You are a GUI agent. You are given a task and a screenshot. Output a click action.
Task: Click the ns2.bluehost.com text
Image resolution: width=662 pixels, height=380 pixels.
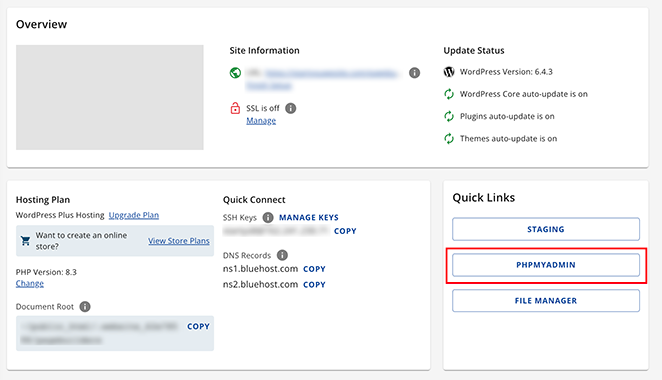coord(260,285)
